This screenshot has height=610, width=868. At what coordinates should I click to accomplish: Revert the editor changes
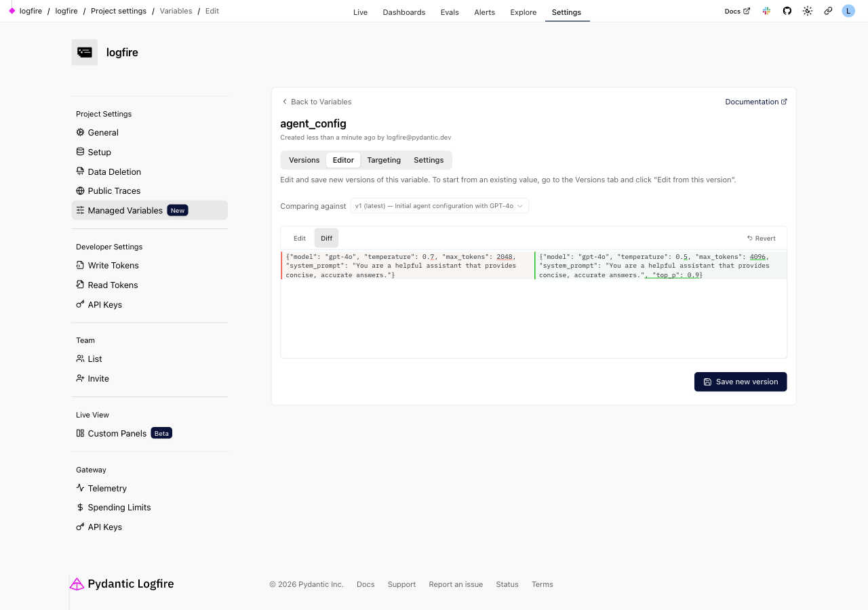click(x=761, y=239)
